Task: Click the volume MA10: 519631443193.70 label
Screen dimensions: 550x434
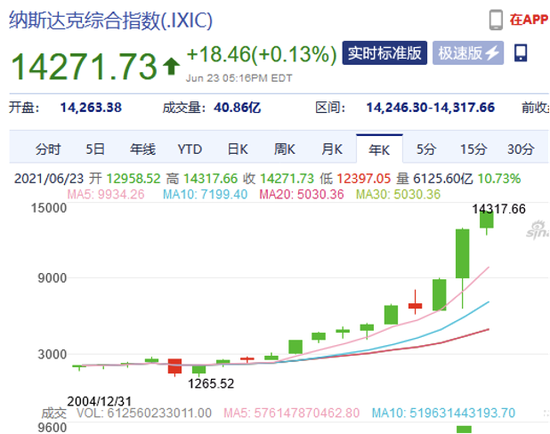Action: (443, 413)
